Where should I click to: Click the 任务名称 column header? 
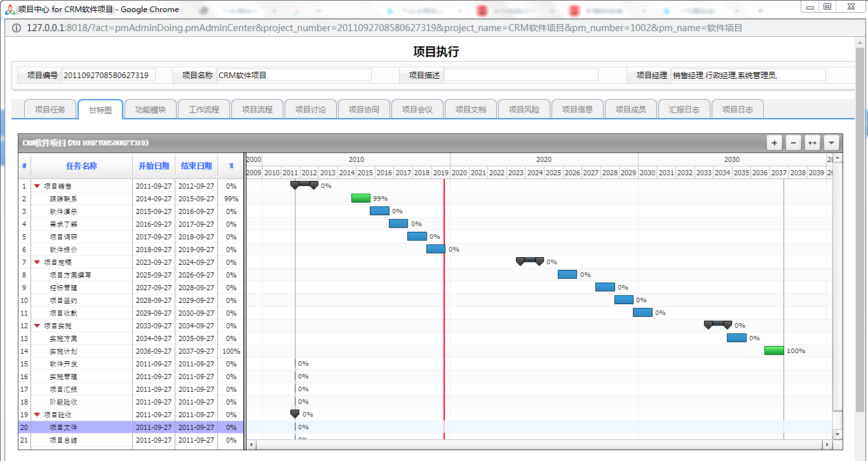point(81,166)
